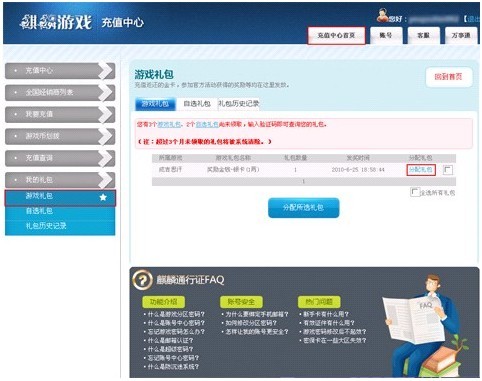Viewport: 482px width, 381px height.
Task: Click the 回到首页 button
Action: click(449, 77)
